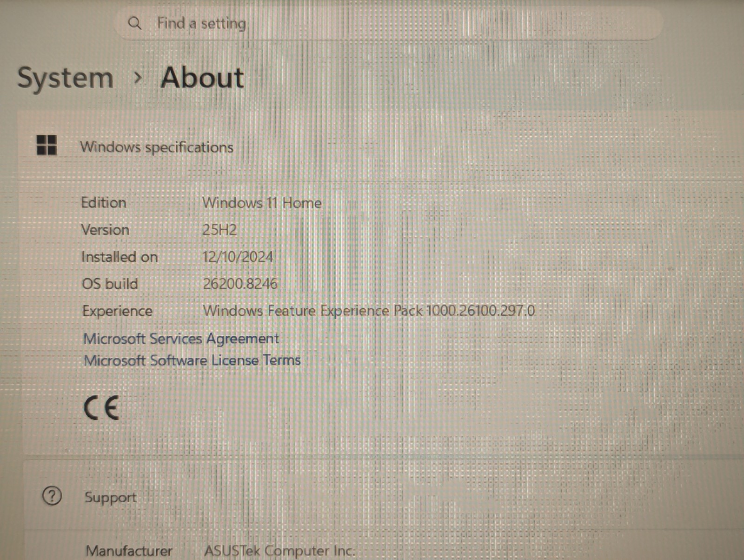The width and height of the screenshot is (744, 560).
Task: Go back to System breadcrumb
Action: point(66,78)
